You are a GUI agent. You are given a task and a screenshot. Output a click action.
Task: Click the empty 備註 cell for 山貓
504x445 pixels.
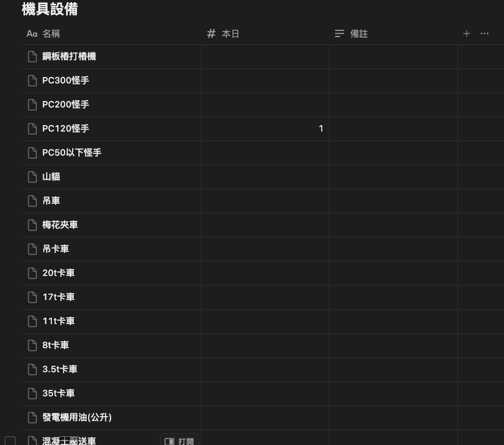click(393, 177)
